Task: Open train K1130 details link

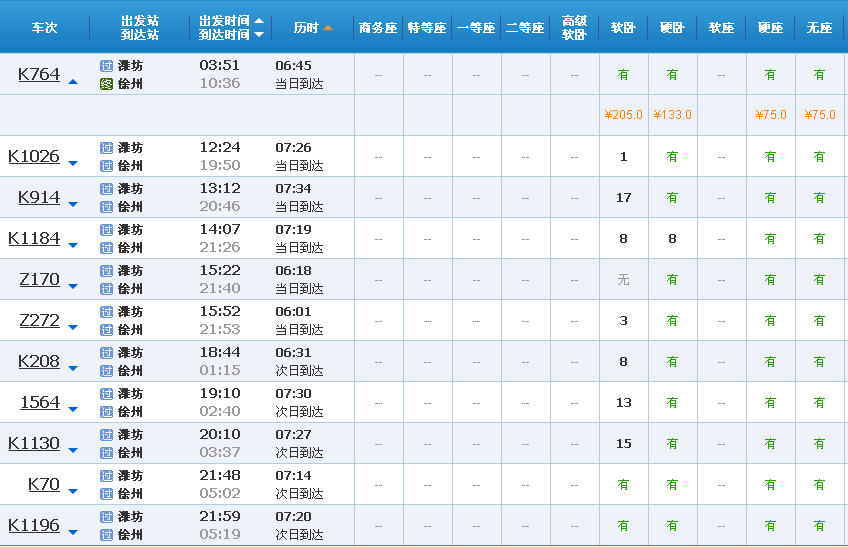Action: [x=34, y=443]
